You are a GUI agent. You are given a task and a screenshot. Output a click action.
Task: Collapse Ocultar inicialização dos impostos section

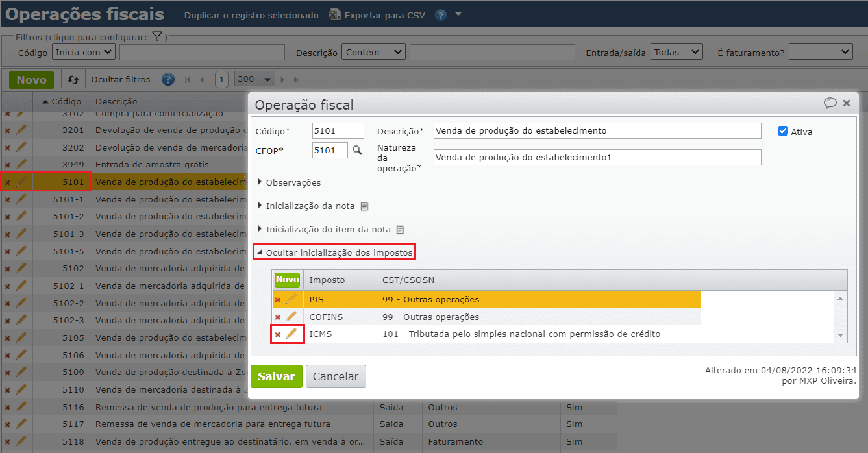[334, 252]
